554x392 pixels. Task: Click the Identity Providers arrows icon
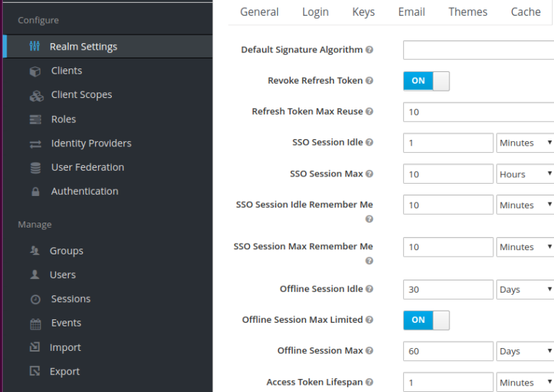pos(35,144)
